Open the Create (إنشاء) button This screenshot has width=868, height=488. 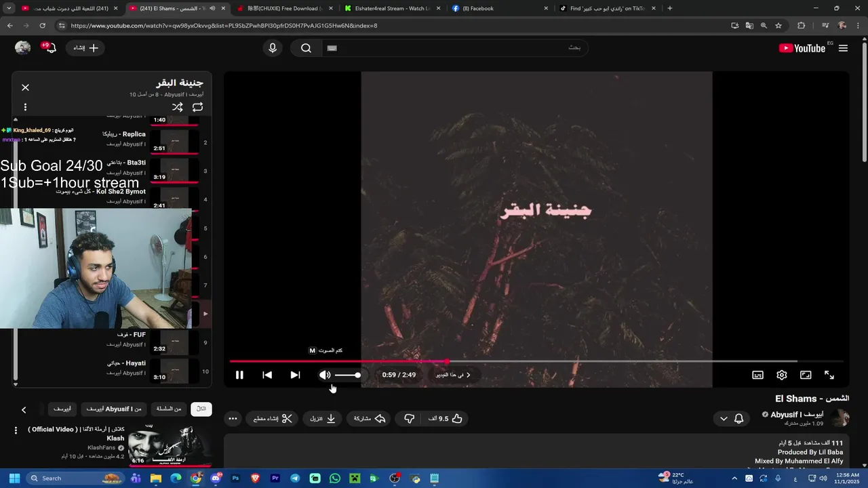click(85, 48)
